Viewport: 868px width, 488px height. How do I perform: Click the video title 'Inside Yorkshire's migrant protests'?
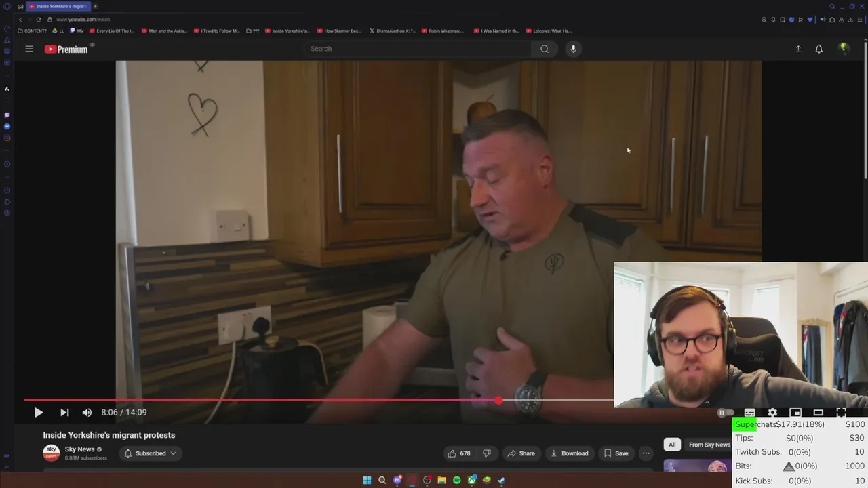(x=109, y=435)
